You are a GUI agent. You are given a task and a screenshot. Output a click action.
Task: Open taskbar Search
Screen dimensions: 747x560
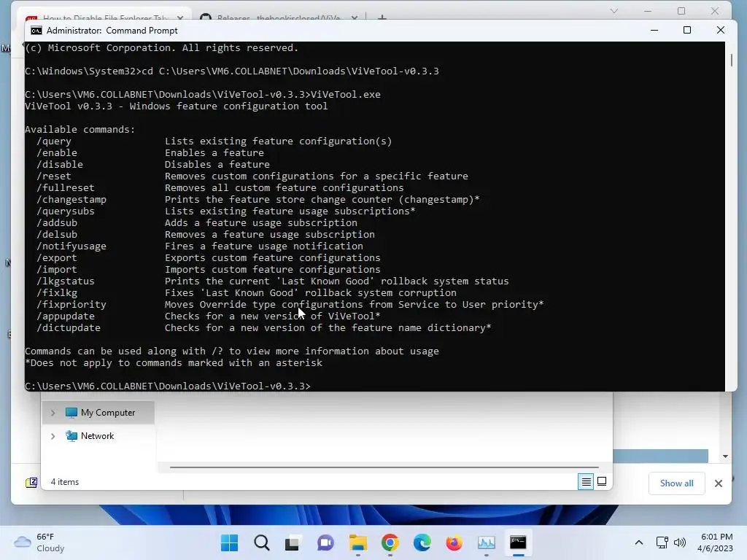pyautogui.click(x=262, y=542)
